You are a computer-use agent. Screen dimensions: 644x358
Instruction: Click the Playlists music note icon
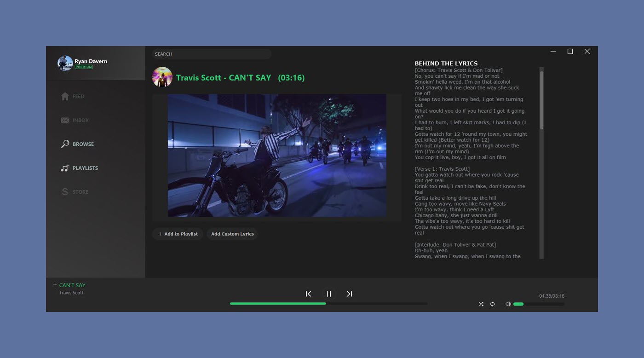tap(65, 168)
